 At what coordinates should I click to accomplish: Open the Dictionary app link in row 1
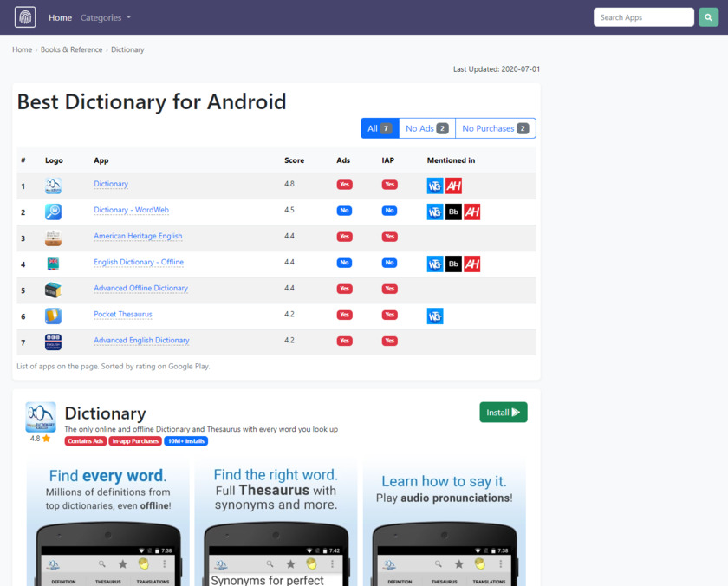click(111, 184)
